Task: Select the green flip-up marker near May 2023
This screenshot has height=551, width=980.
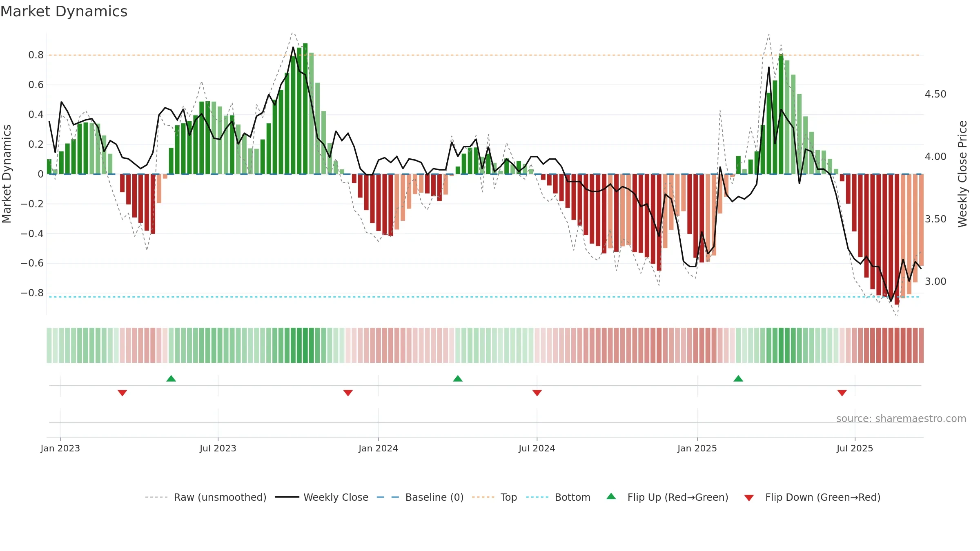Action: (x=171, y=378)
